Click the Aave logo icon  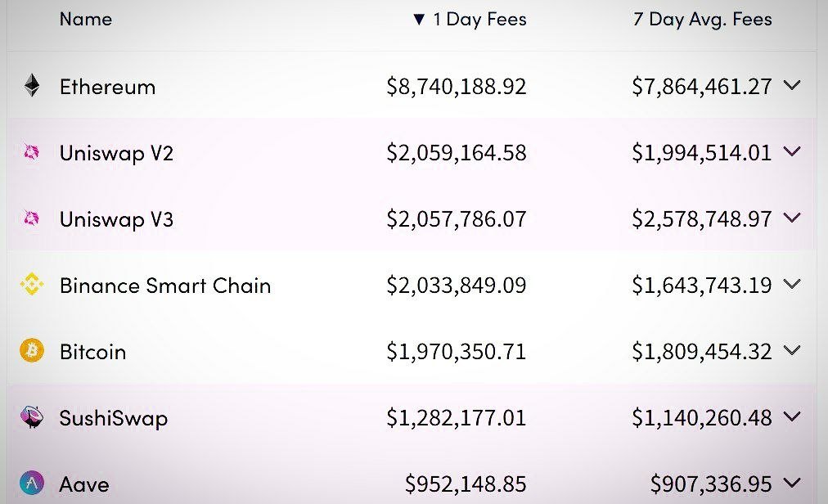[x=32, y=483]
